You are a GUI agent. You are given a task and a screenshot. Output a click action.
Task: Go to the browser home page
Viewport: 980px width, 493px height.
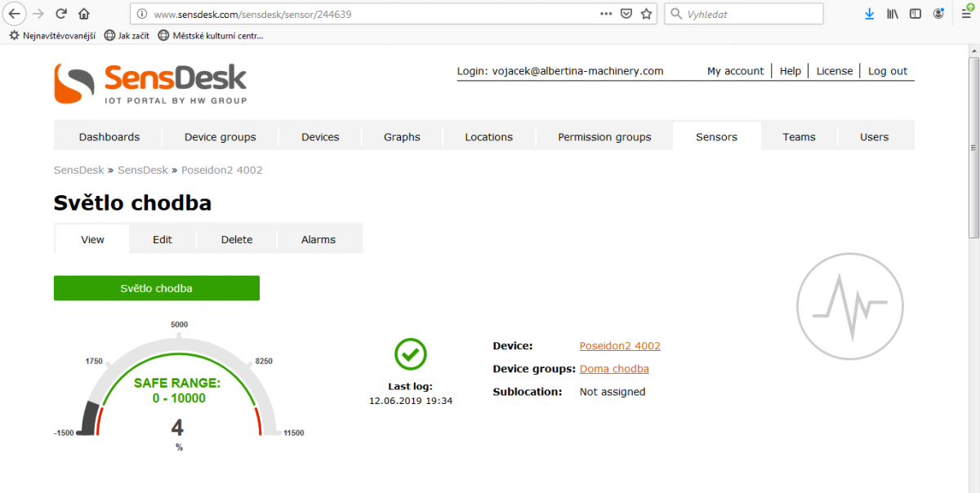coord(84,14)
